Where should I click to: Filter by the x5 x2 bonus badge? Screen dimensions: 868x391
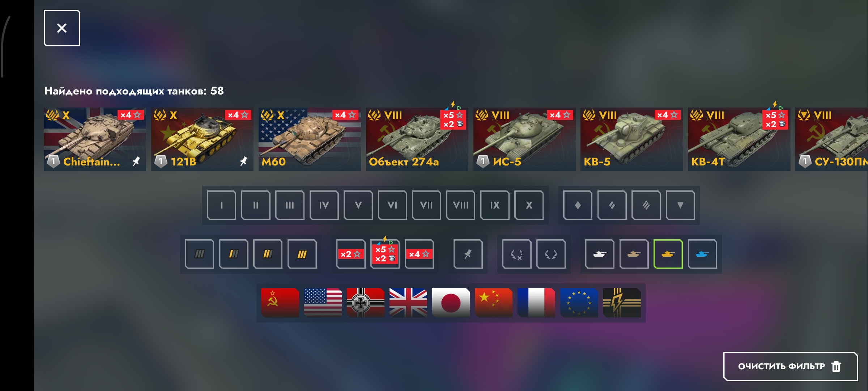click(x=385, y=254)
